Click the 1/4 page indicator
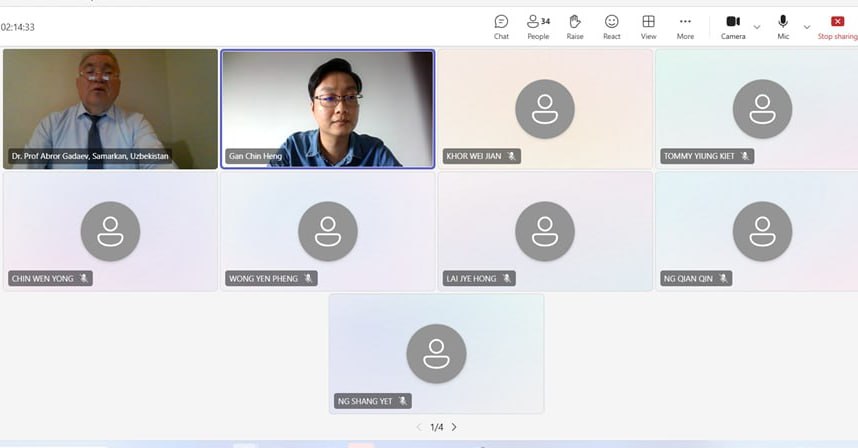Viewport: 858px width, 448px height. pyautogui.click(x=437, y=427)
